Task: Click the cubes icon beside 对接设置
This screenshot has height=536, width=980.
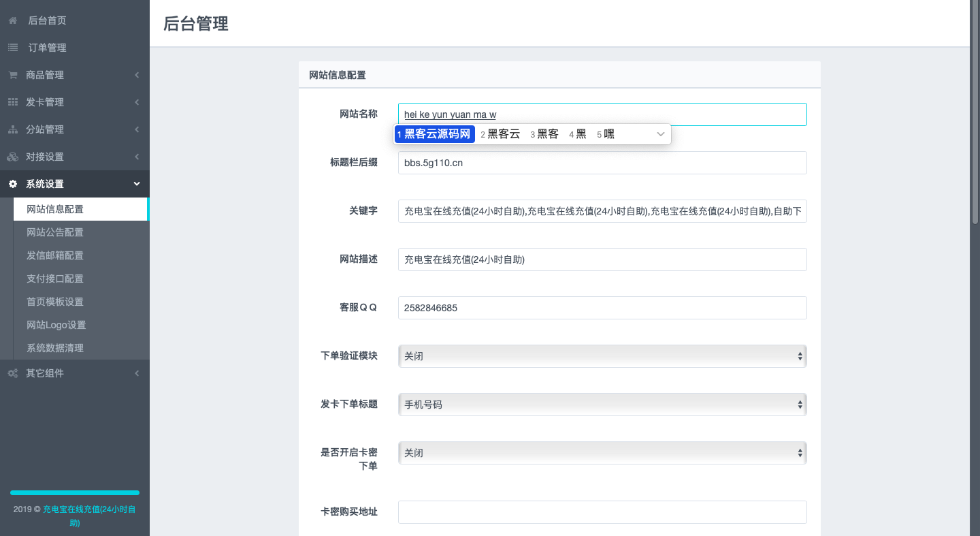Action: click(12, 157)
